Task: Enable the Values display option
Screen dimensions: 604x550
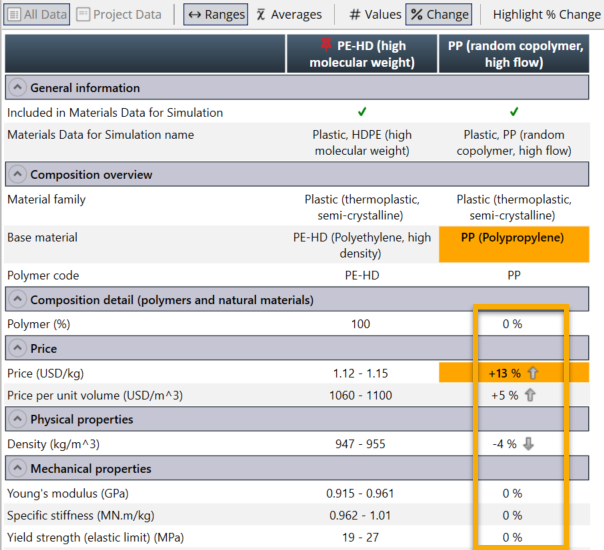Action: coord(355,15)
